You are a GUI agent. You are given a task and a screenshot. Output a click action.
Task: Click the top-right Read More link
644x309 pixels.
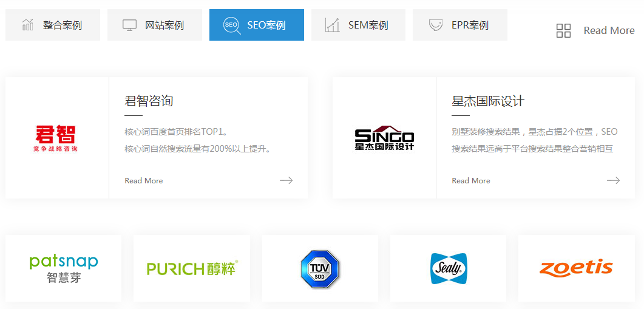609,30
